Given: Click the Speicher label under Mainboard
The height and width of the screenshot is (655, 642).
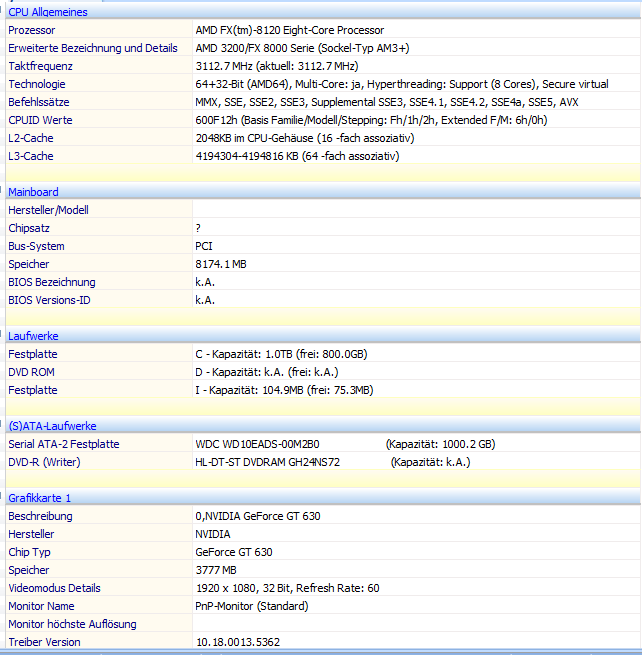Looking at the screenshot, I should (28, 264).
